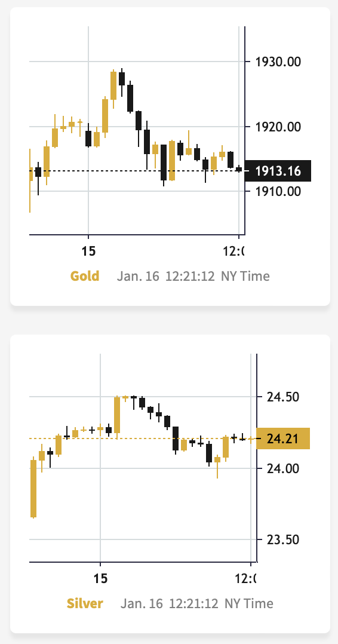
Task: Click the silver chart timestamp Jan. 16 12:21:12
Action: [x=169, y=603]
